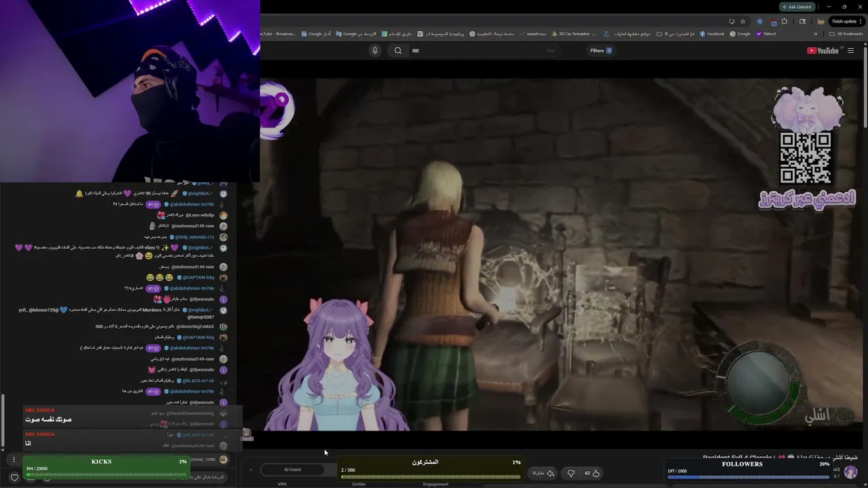This screenshot has width=868, height=488.
Task: Click the @Only_tutorials-r1x chat avatar
Action: pos(223,237)
